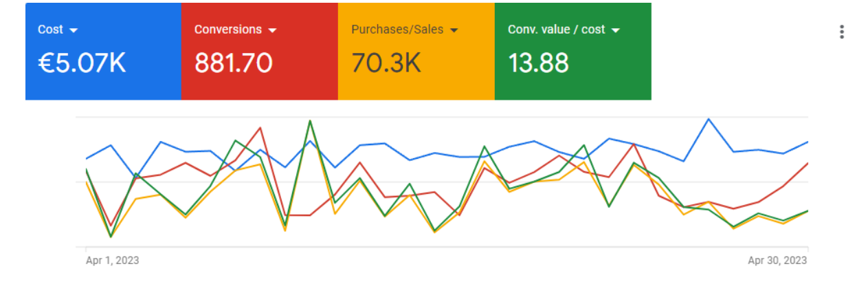Click the green line's tallest peak
868x304 pixels.
coord(310,121)
